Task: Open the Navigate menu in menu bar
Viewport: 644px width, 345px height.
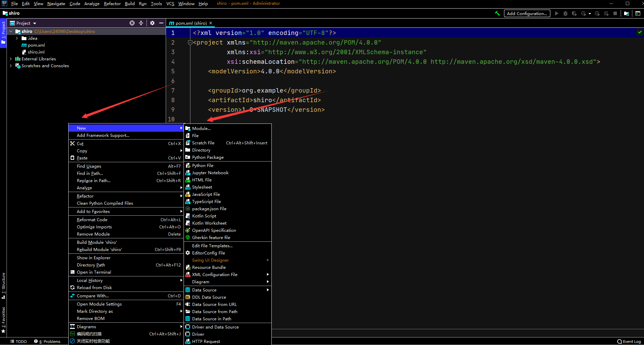Action: [x=56, y=3]
